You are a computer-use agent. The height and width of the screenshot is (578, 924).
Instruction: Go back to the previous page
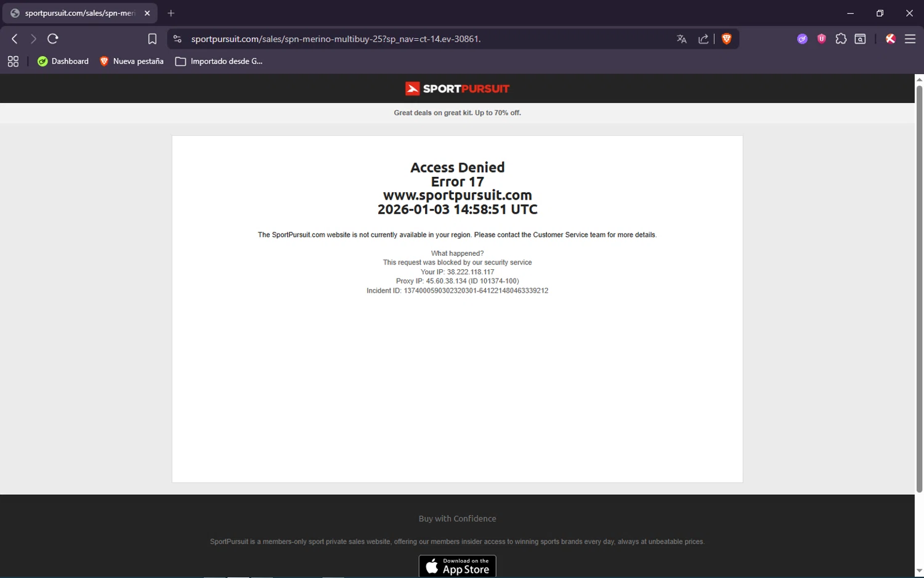(15, 39)
